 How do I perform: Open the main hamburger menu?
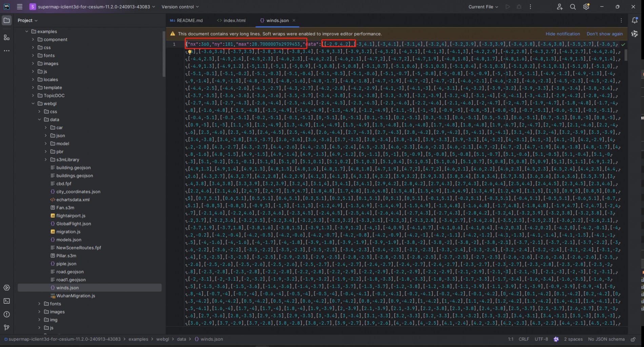coord(20,7)
